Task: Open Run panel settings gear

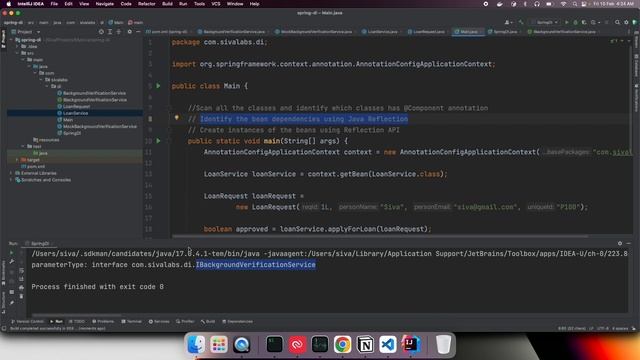Action: 620,243
